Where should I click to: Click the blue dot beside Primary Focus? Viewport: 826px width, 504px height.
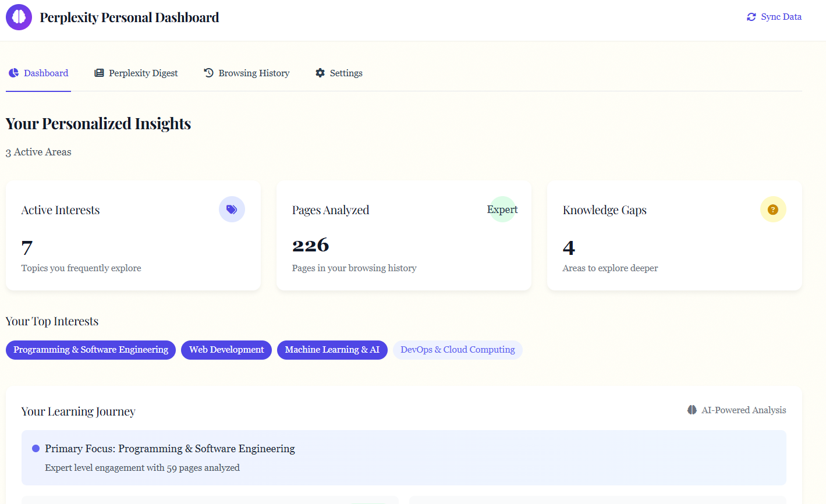tap(36, 448)
